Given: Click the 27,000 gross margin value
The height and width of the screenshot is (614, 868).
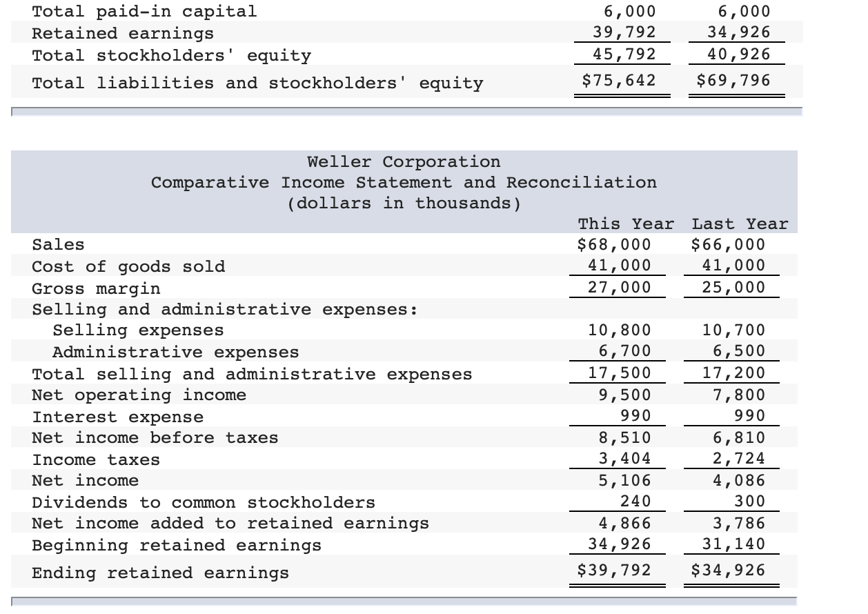Looking at the screenshot, I should [x=620, y=287].
